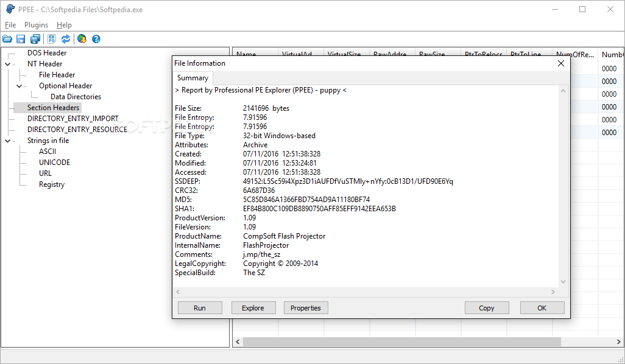Select DOS Header in tree
Screen dimensions: 625x364
(x=47, y=53)
